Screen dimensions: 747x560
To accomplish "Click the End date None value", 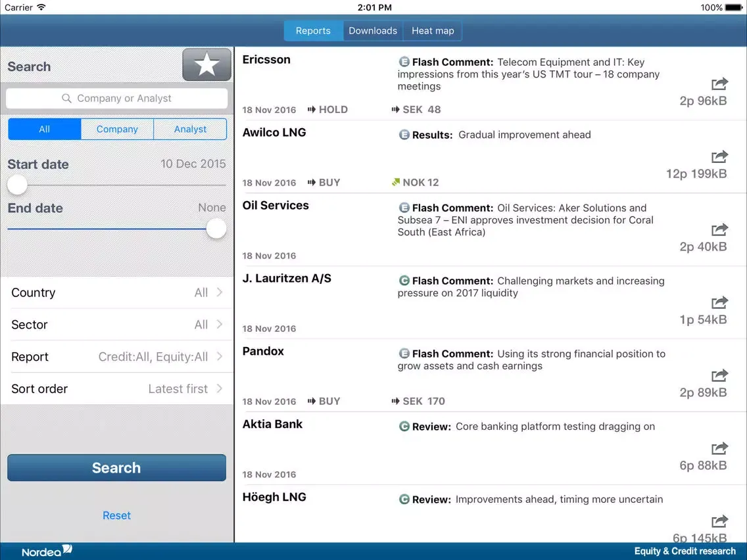I will coord(212,208).
